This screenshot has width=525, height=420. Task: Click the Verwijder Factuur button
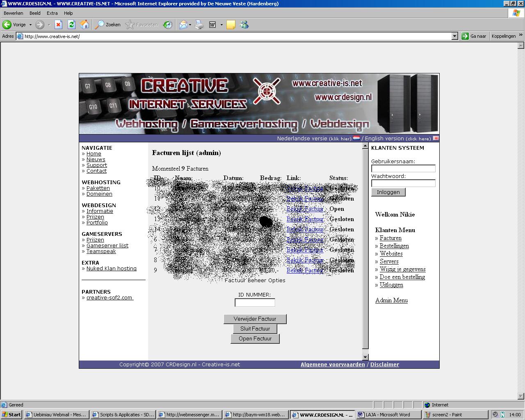(255, 319)
